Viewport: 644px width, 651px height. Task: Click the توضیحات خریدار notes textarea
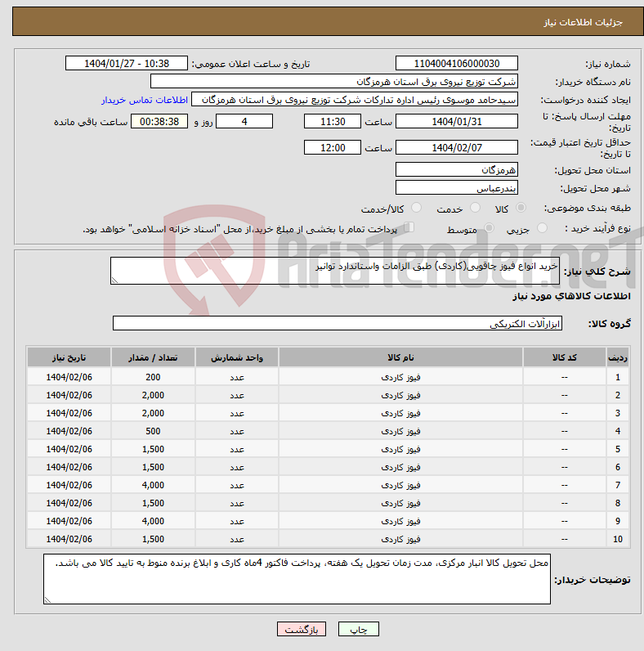[297, 579]
